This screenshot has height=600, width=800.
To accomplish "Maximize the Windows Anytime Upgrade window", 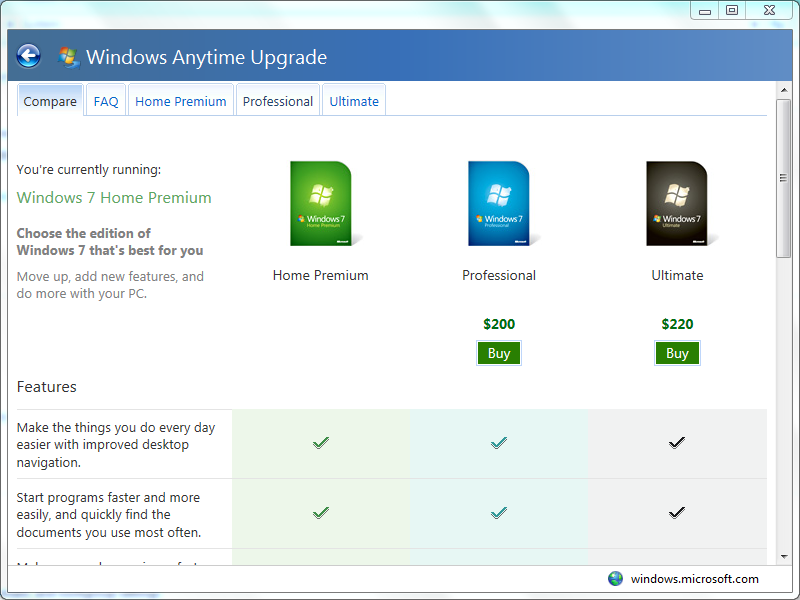I will 732,11.
